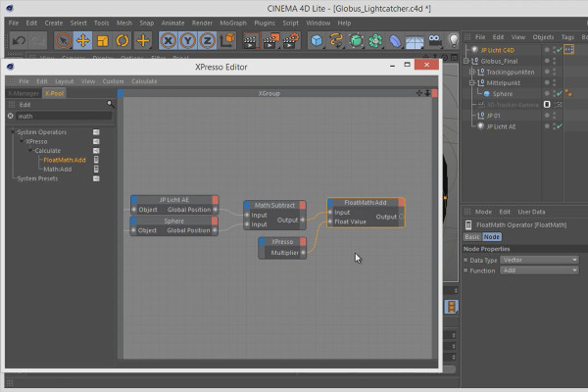This screenshot has width=588, height=392.
Task: Toggle visibility dot for Sphere object
Action: coord(547,93)
